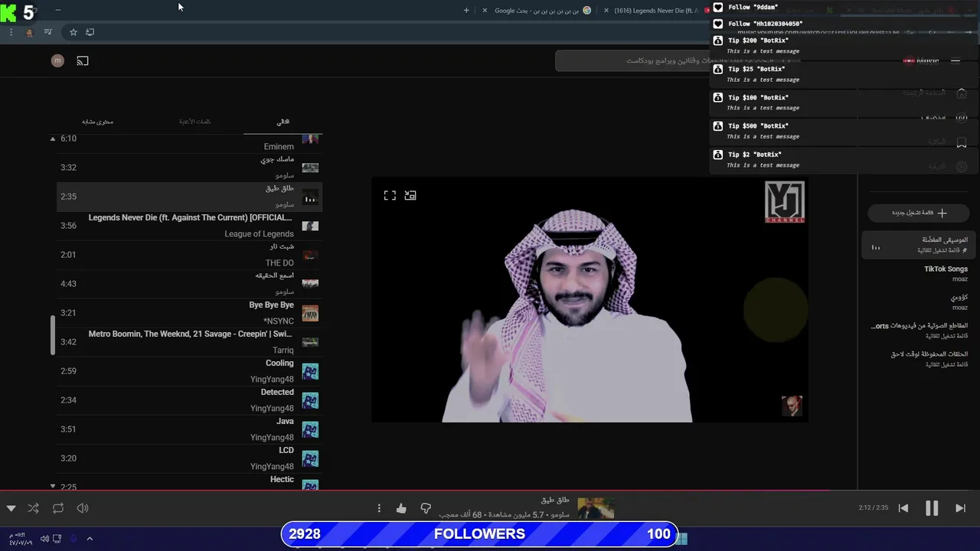This screenshot has width=980, height=551.
Task: Close the Google search tab
Action: pos(484,11)
